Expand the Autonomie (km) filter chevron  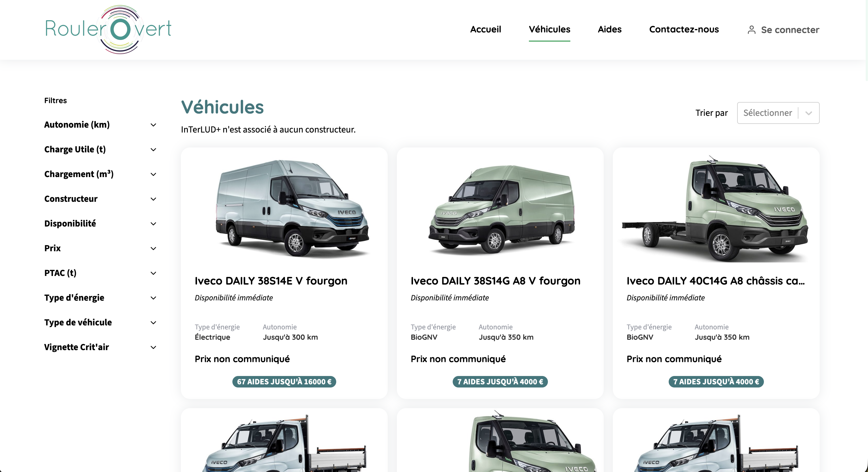153,125
